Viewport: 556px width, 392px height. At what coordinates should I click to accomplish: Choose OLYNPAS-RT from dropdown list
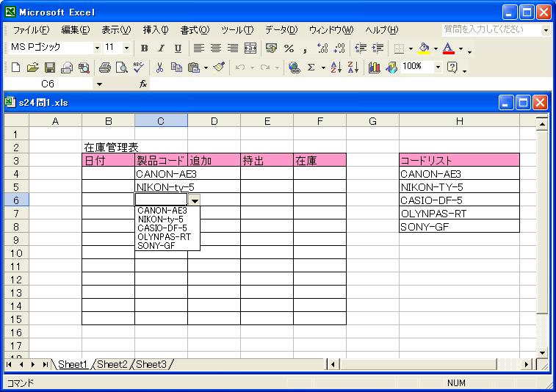(167, 237)
